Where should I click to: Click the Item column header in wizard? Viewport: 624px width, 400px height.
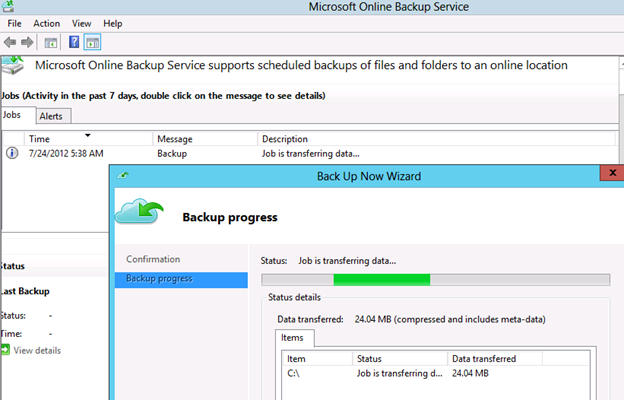318,359
